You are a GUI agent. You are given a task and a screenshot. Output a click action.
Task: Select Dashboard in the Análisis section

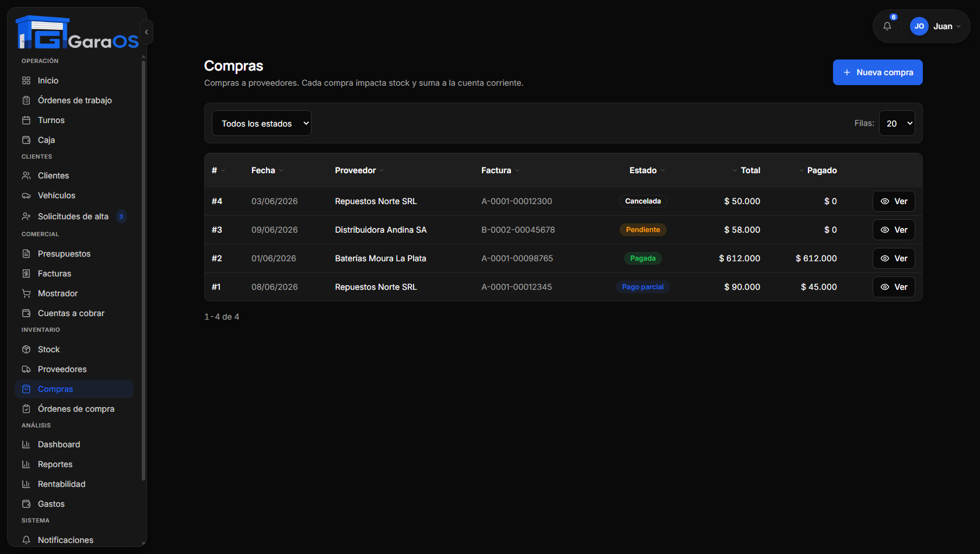pyautogui.click(x=74, y=444)
